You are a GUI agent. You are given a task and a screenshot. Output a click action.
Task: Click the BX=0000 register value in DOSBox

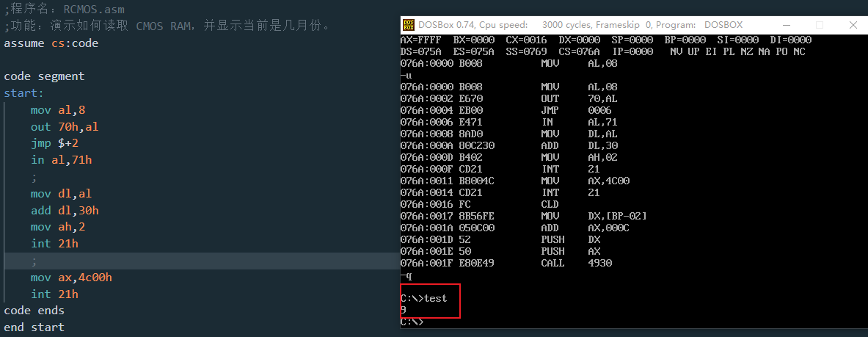click(x=473, y=40)
